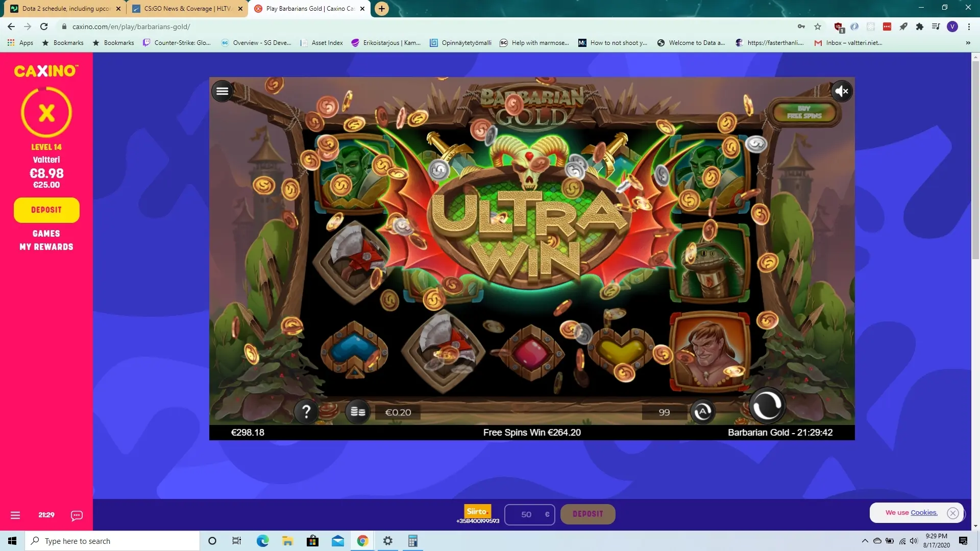Switch to CS:GO News HLTV tab
The height and width of the screenshot is (551, 980).
click(x=187, y=9)
